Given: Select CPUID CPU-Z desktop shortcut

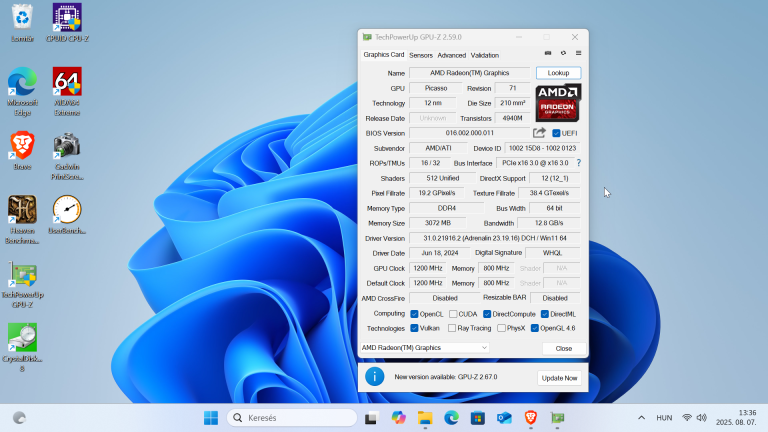Looking at the screenshot, I should click(x=67, y=23).
